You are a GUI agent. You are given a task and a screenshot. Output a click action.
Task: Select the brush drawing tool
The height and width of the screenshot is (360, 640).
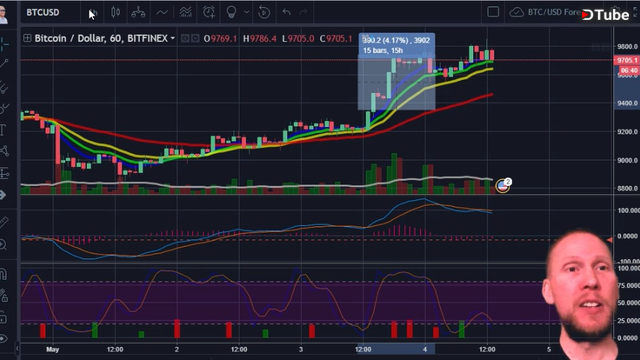4,108
